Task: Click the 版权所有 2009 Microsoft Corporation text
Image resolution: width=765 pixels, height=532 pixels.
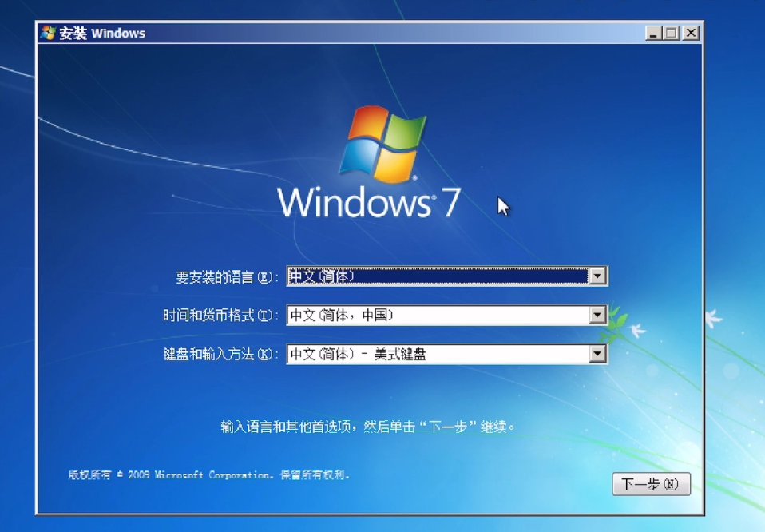Action: click(x=208, y=475)
